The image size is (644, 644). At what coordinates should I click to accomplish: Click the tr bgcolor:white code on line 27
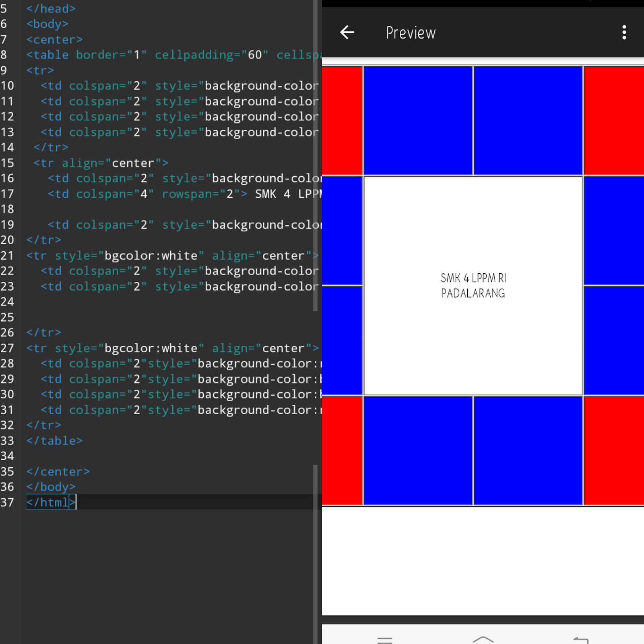(x=172, y=348)
